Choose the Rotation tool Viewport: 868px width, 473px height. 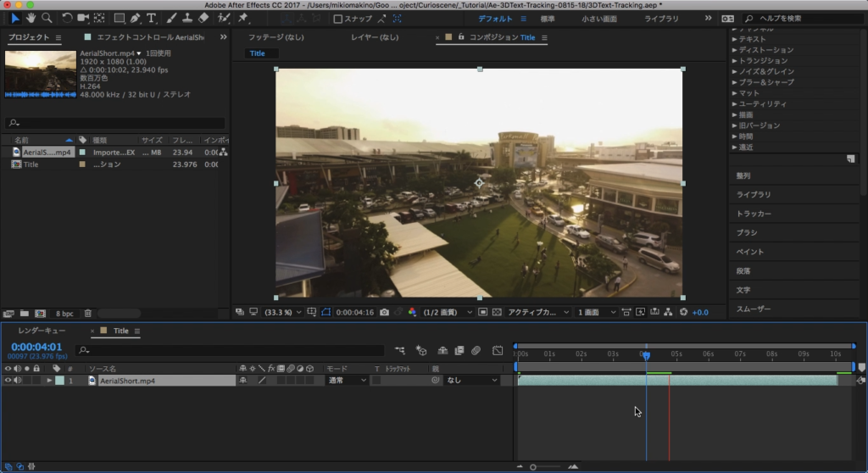[67, 18]
